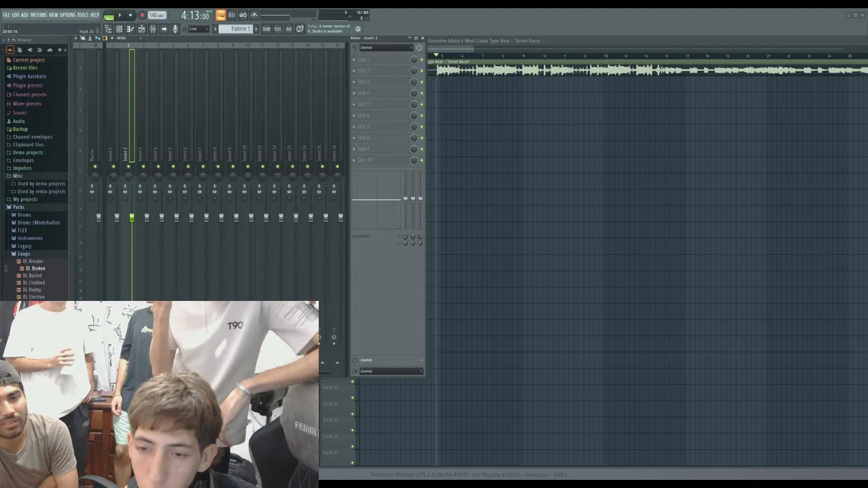868x488 pixels.
Task: Open the TOOLS menu
Action: (83, 15)
